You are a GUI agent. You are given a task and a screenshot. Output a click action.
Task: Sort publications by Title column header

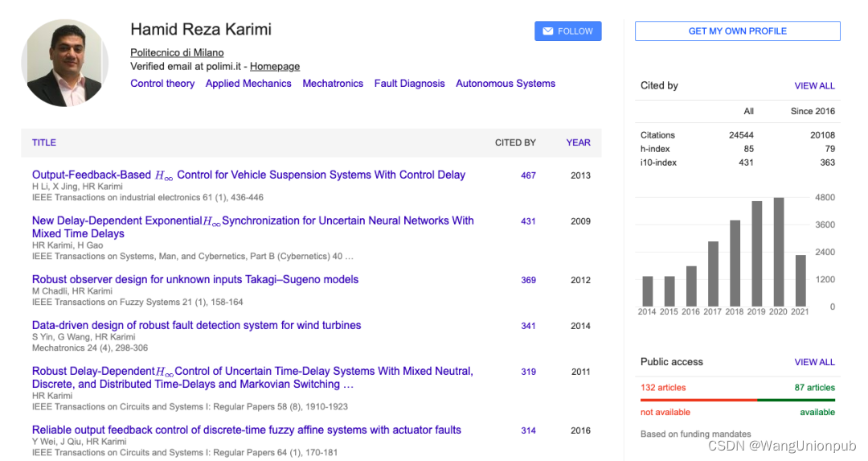click(x=44, y=142)
